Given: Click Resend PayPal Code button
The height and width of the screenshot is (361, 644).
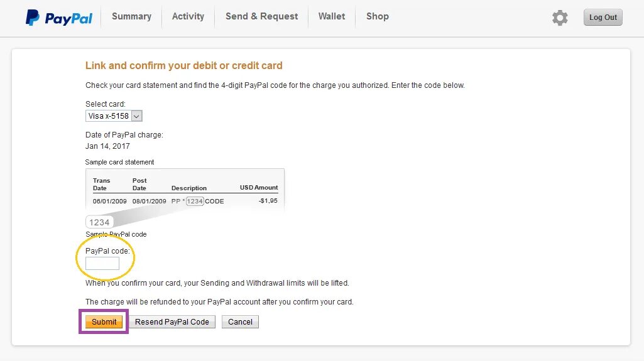Looking at the screenshot, I should 172,322.
